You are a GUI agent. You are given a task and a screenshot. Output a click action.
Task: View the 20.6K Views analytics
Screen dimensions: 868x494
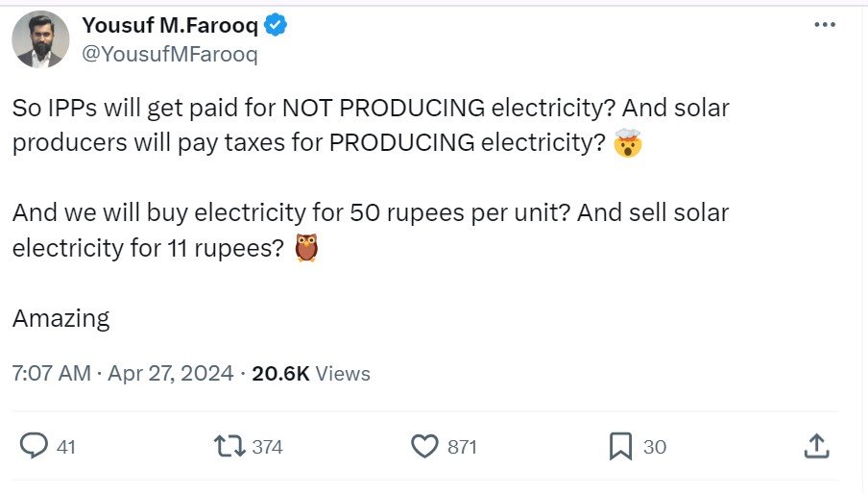(311, 373)
